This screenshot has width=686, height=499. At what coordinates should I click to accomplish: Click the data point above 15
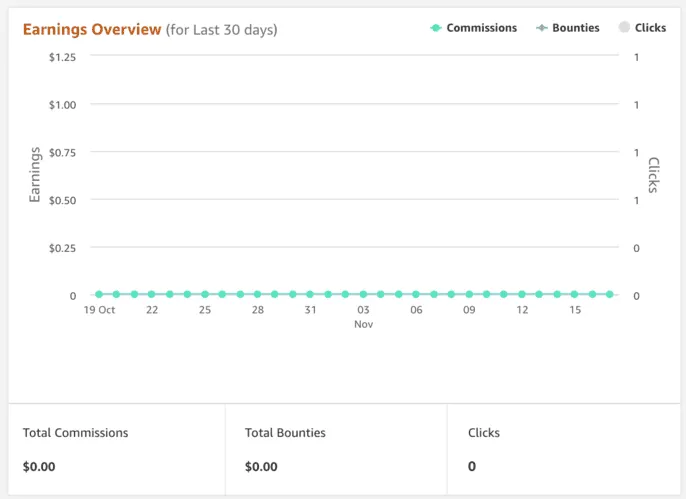(x=574, y=294)
